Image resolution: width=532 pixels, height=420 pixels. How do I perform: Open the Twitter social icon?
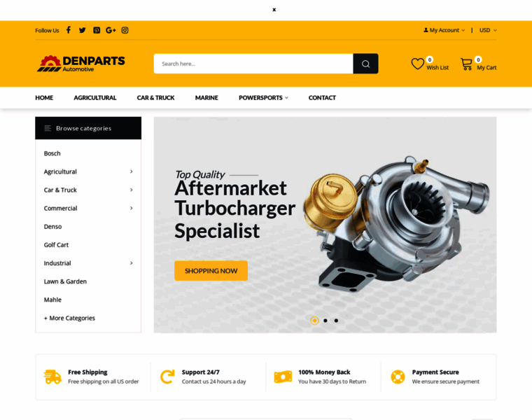click(82, 30)
